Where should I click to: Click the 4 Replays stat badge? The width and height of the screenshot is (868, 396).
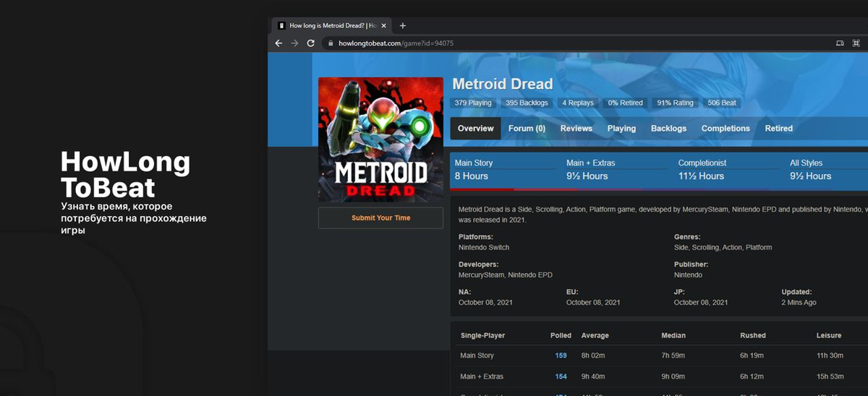[x=578, y=103]
